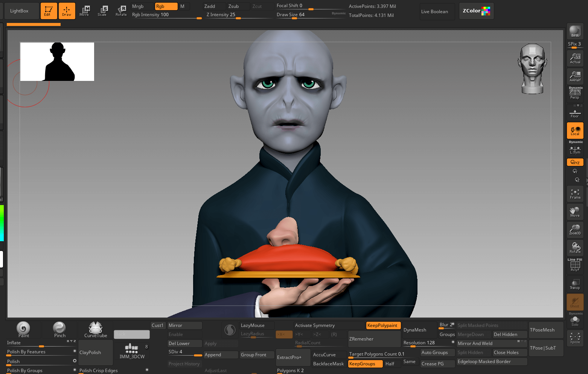Screen dimensions: 588x374
Task: Toggle the KeepGroups option
Action: point(365,364)
